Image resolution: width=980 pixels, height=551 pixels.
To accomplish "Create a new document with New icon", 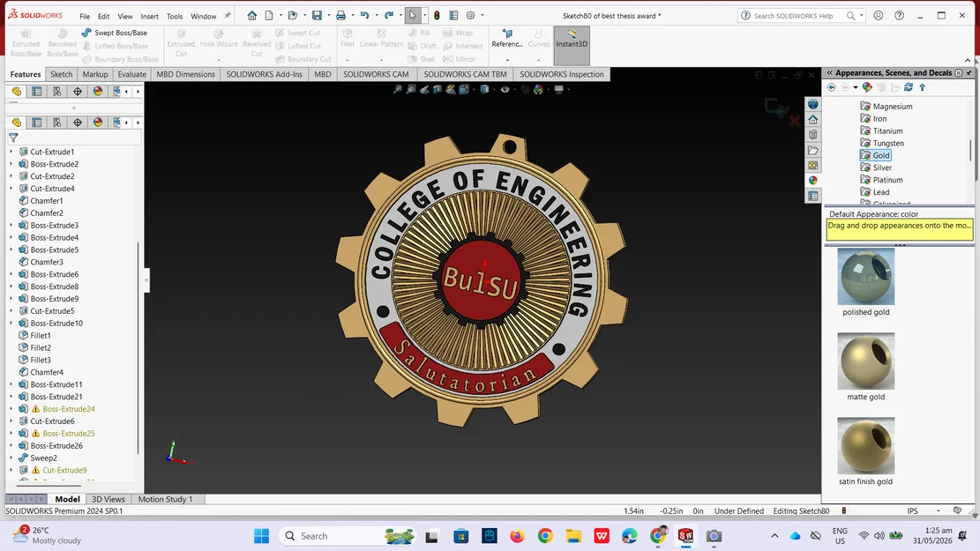I will pyautogui.click(x=269, y=16).
